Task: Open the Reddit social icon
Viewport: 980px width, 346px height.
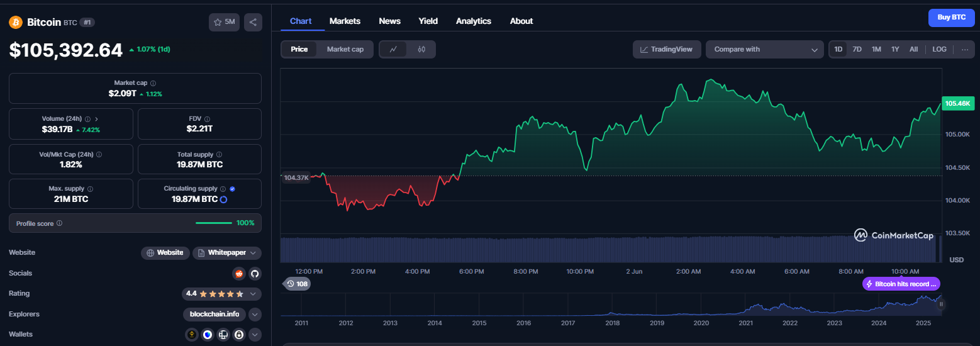Action: tap(238, 273)
